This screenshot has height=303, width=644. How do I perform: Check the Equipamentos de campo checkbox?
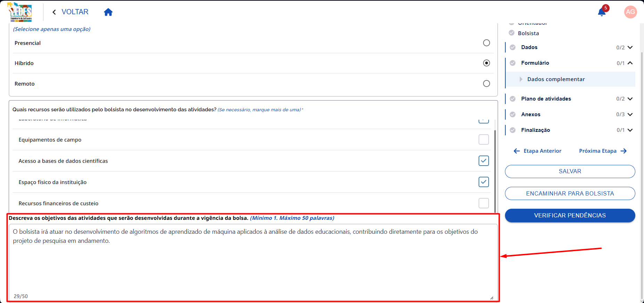(484, 139)
